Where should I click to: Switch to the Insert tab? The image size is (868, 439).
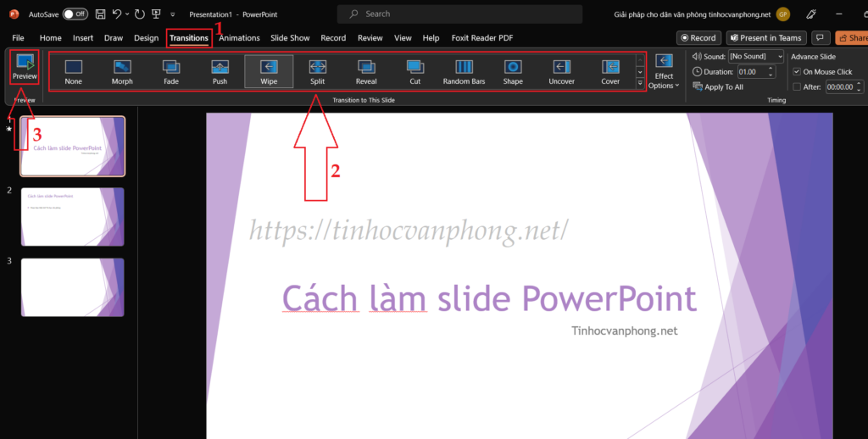pos(83,37)
